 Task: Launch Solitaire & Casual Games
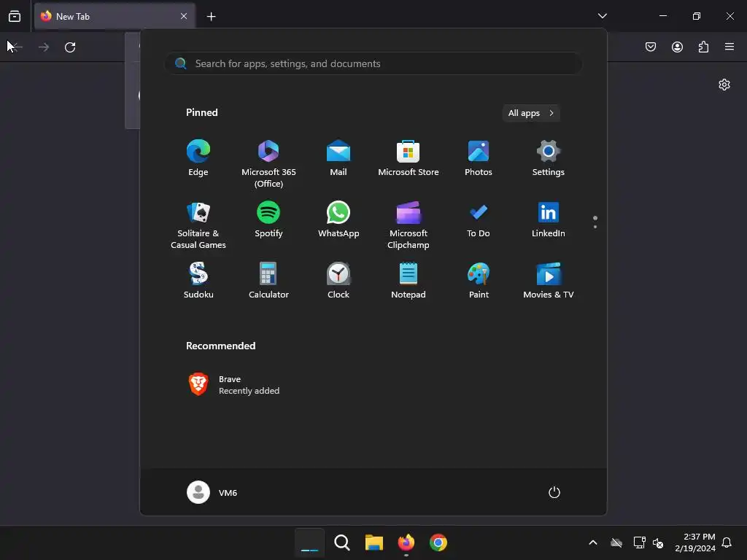point(198,225)
